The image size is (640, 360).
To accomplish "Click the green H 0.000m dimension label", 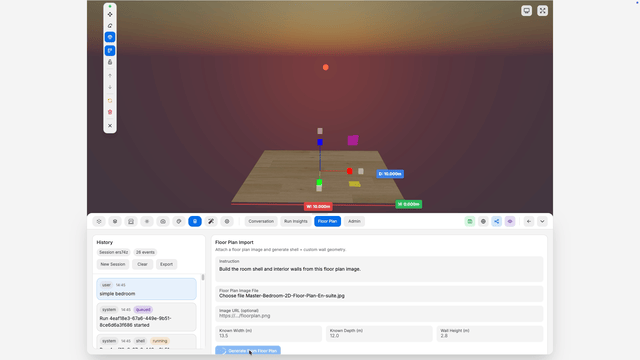I will pyautogui.click(x=409, y=204).
